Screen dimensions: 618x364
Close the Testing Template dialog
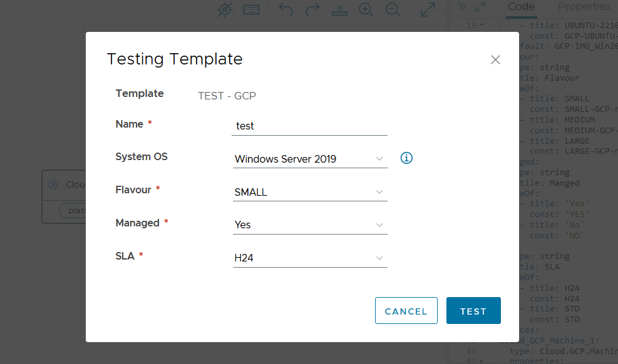coord(495,59)
